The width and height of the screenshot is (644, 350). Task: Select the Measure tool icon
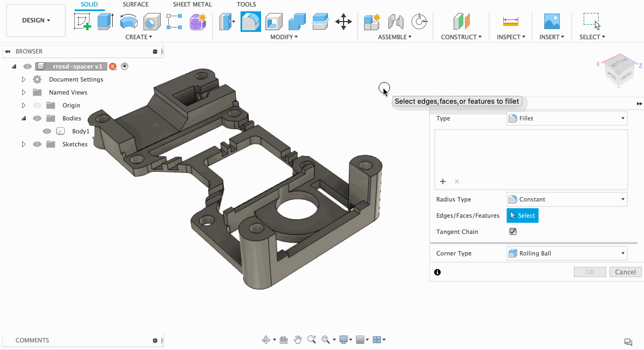point(510,22)
